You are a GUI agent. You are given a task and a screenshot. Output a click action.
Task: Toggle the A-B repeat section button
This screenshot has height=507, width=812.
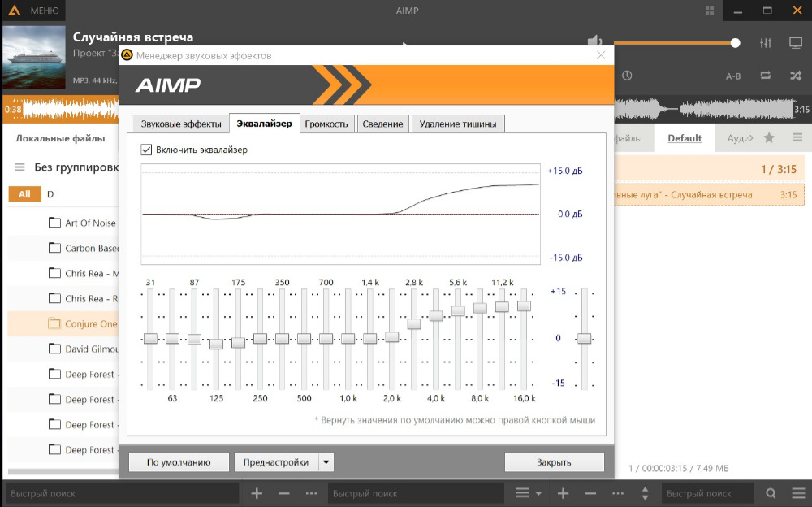pyautogui.click(x=732, y=76)
